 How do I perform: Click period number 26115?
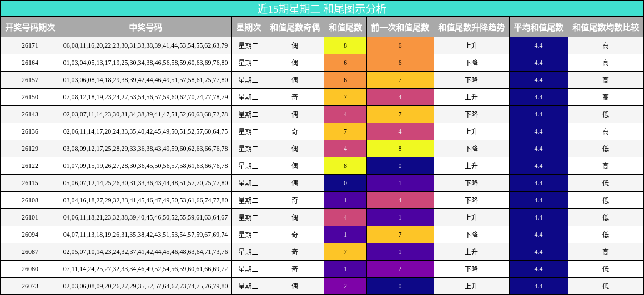(x=30, y=184)
